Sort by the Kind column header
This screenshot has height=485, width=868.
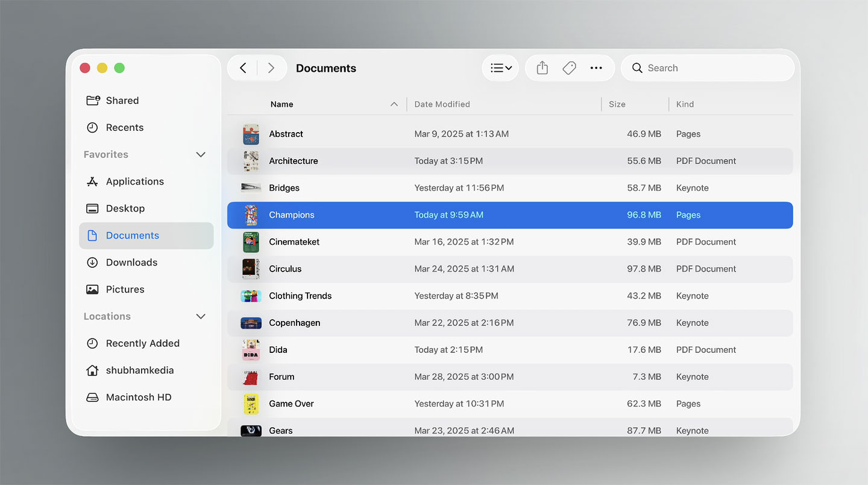coord(685,104)
